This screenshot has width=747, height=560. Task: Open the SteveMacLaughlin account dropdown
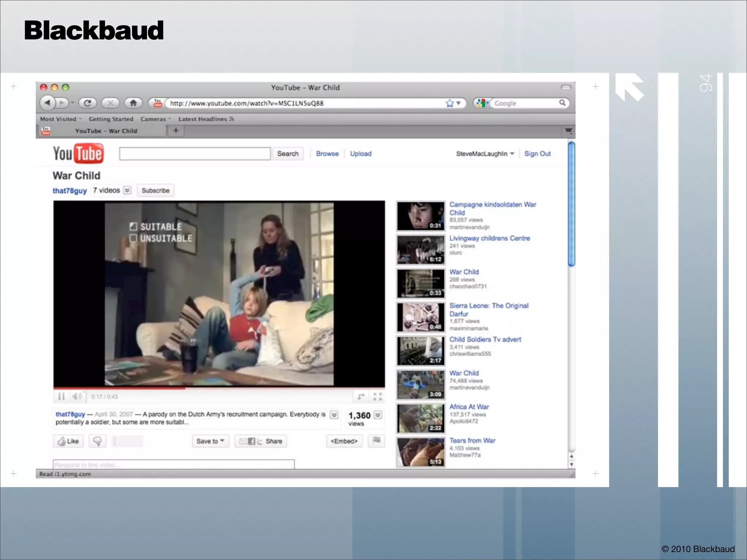click(485, 153)
